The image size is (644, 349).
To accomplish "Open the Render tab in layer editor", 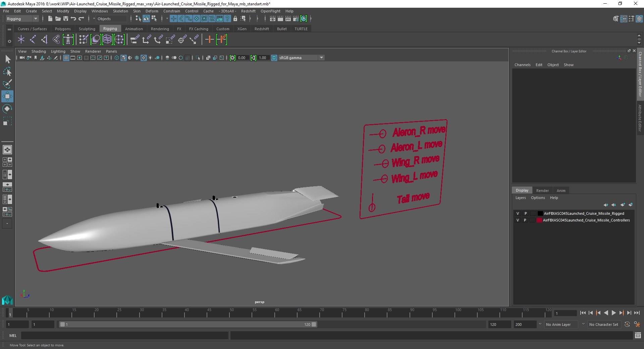I will [542, 190].
